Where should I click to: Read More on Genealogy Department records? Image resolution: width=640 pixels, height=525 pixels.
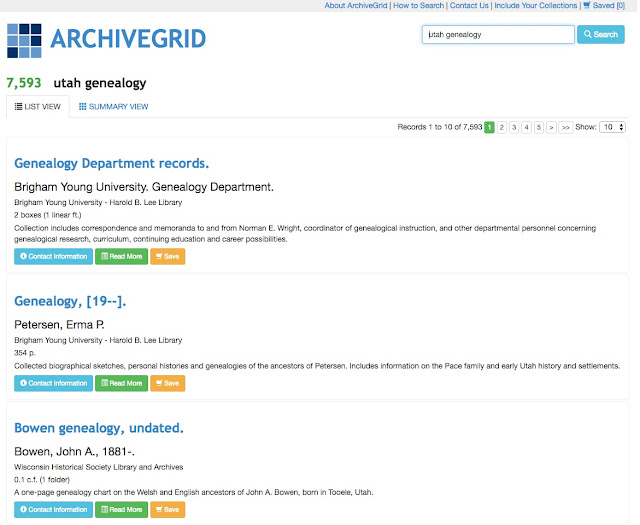pyautogui.click(x=122, y=256)
